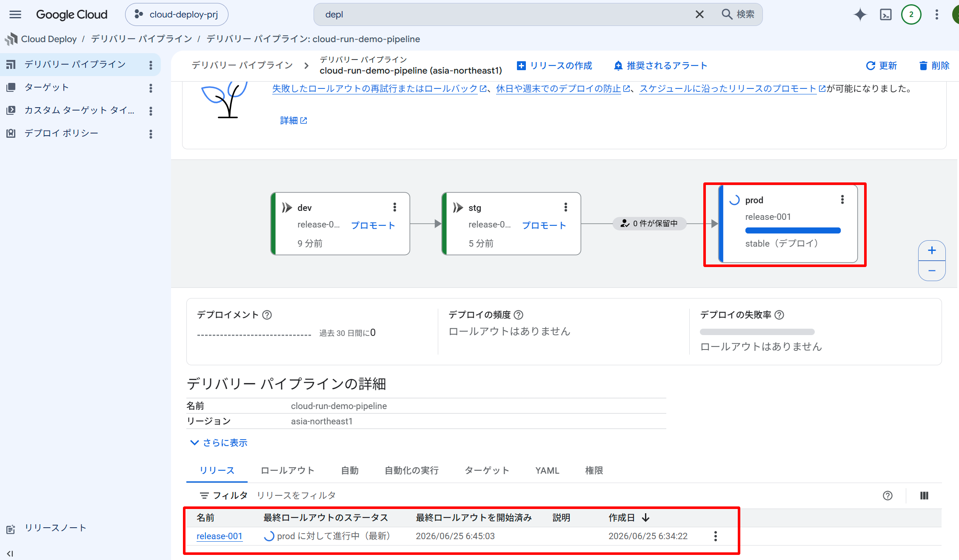Collapse the left sidebar navigation
Image resolution: width=959 pixels, height=560 pixels.
coord(10,554)
